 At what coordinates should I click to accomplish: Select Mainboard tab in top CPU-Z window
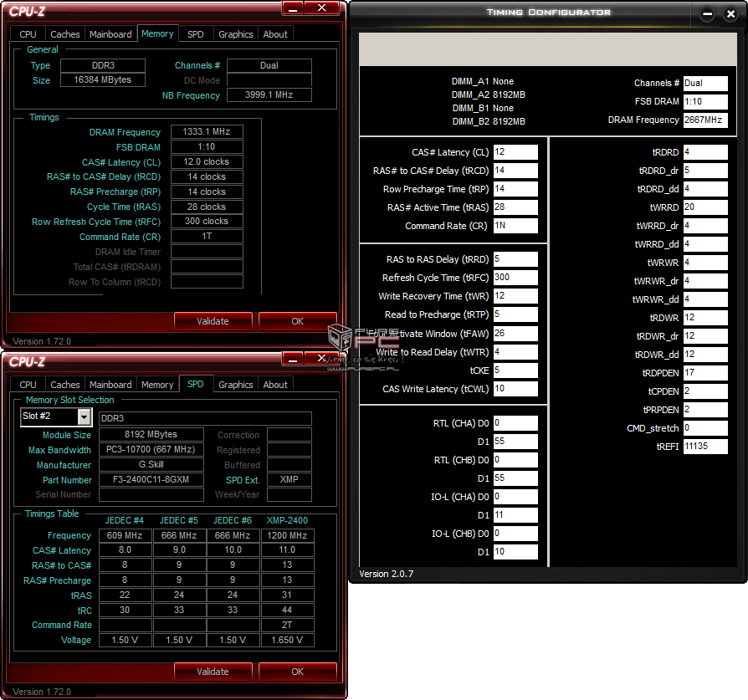coord(110,34)
